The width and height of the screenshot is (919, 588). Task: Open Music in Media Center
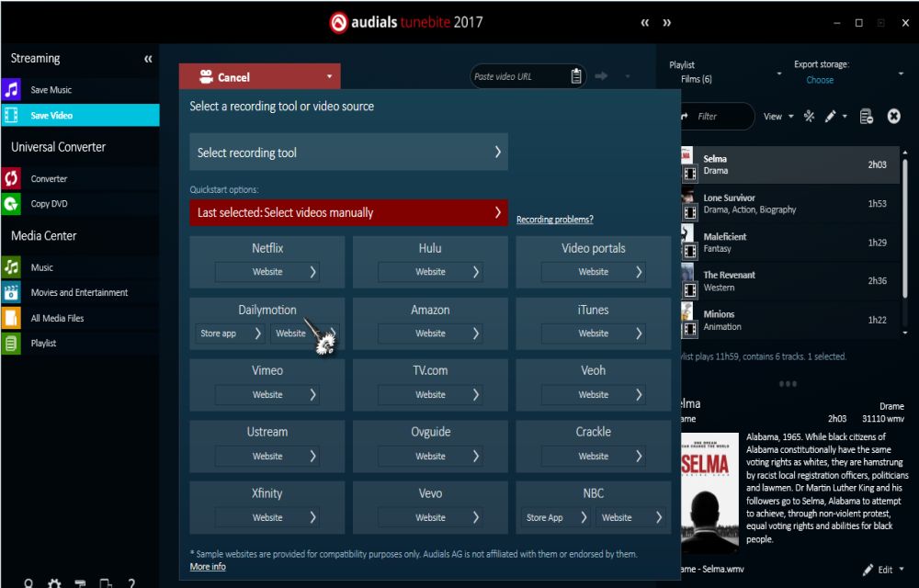(x=80, y=267)
